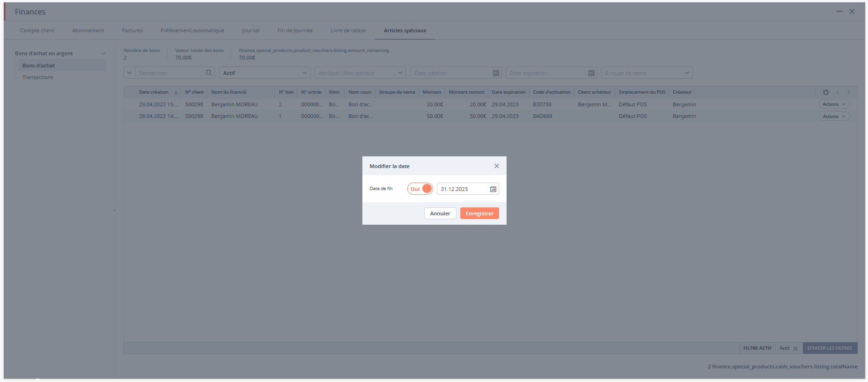Click the Enregistrer button
Viewport: 868px width, 382px height.
pyautogui.click(x=479, y=213)
